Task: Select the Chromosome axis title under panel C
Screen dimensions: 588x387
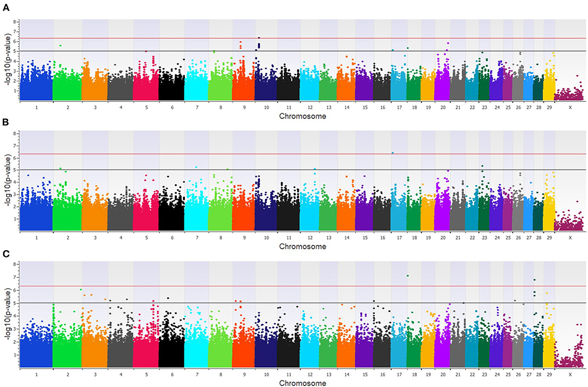Action: tap(303, 383)
